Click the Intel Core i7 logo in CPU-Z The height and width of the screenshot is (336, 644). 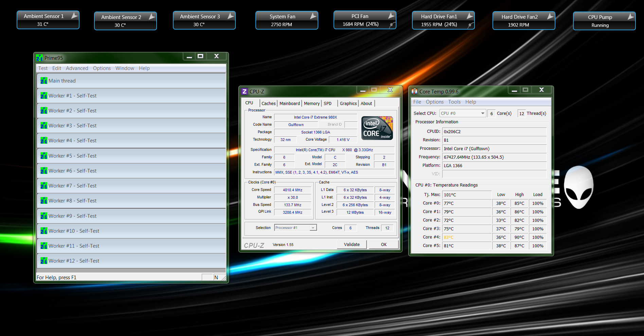coord(377,128)
